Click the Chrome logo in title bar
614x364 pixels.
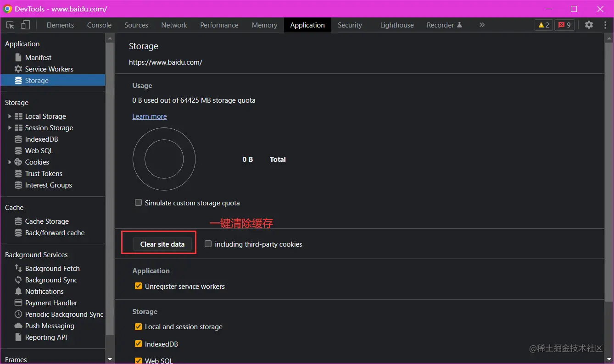7,9
